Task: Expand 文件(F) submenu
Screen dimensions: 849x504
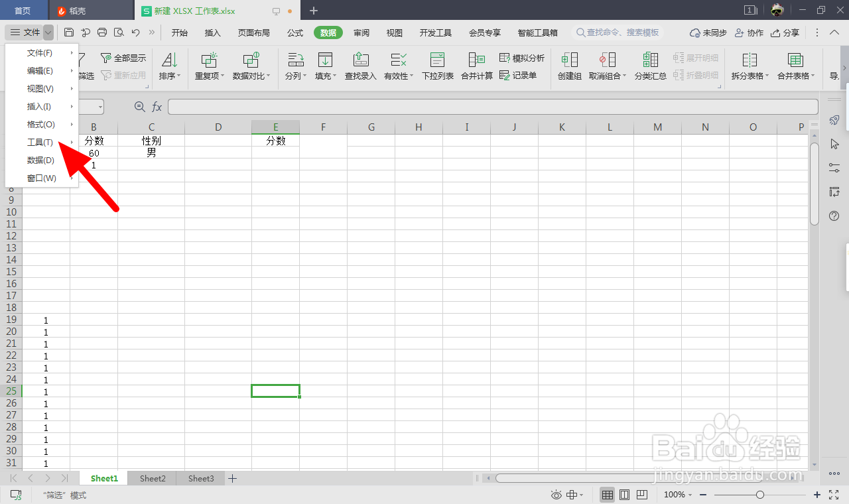Action: coord(42,52)
